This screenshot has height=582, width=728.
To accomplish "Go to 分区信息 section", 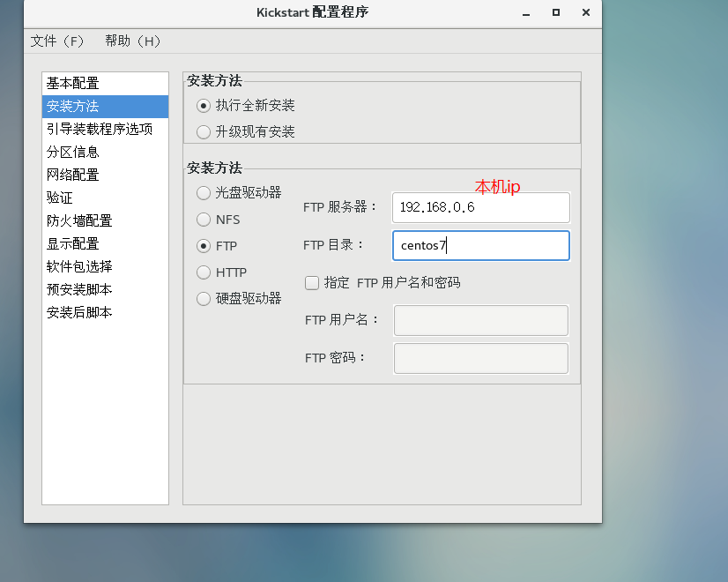I will tap(106, 152).
